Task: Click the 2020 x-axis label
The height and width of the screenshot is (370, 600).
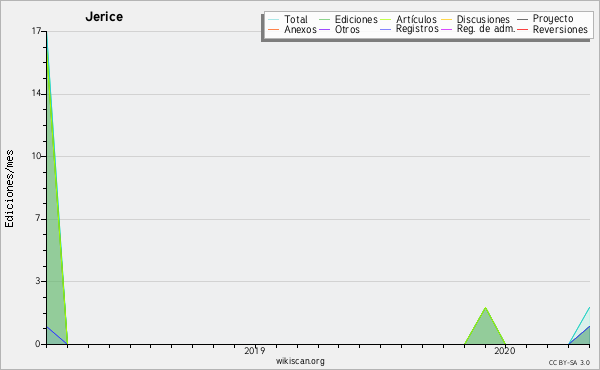Action: 505,351
